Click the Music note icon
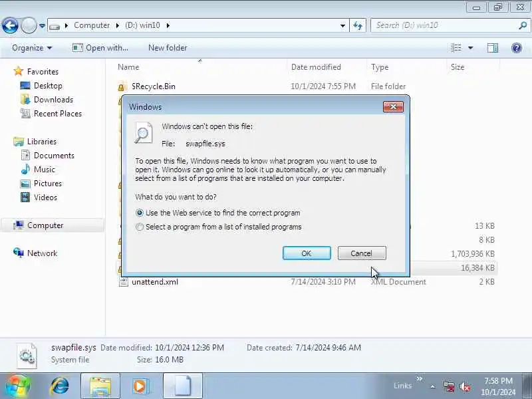 [25, 170]
